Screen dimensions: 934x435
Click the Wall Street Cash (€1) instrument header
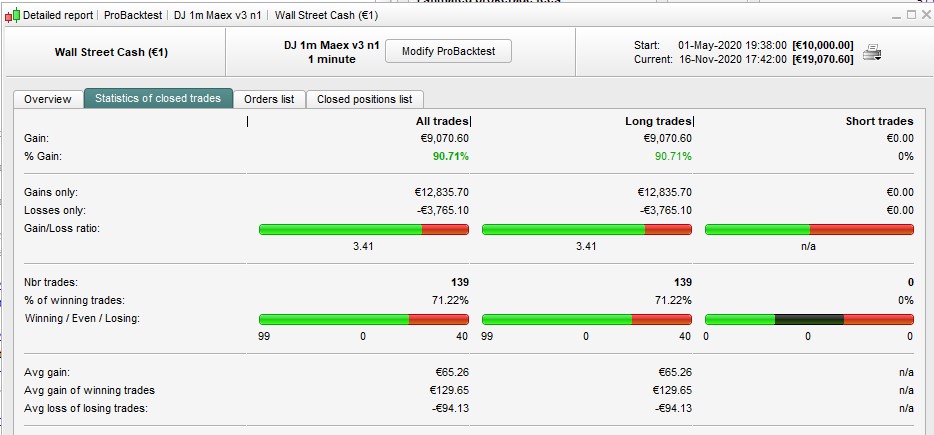pyautogui.click(x=111, y=52)
